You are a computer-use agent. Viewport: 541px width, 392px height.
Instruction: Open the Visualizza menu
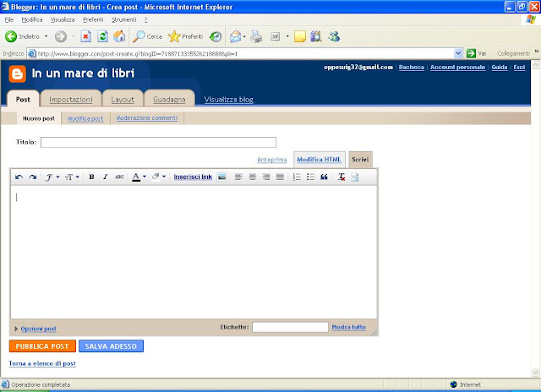tap(63, 19)
